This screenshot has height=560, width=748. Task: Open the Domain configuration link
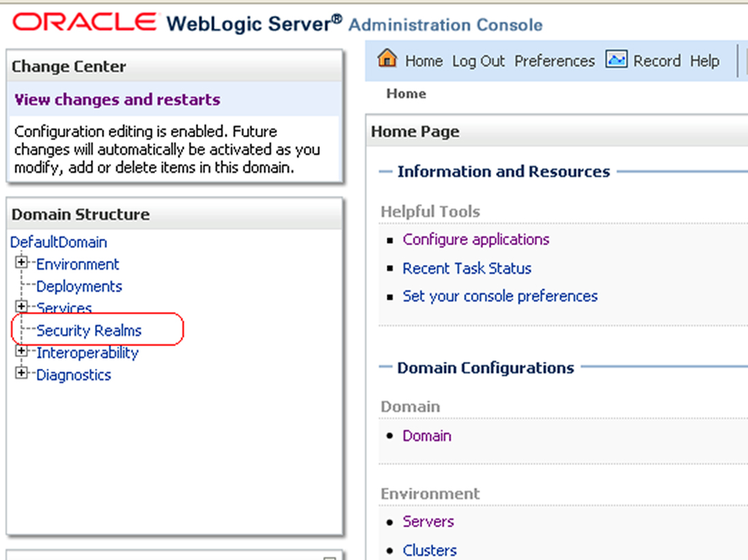pos(427,436)
